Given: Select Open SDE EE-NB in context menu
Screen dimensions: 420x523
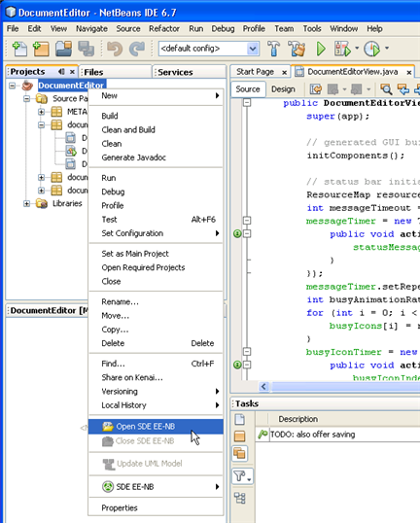Looking at the screenshot, I should coord(156,427).
